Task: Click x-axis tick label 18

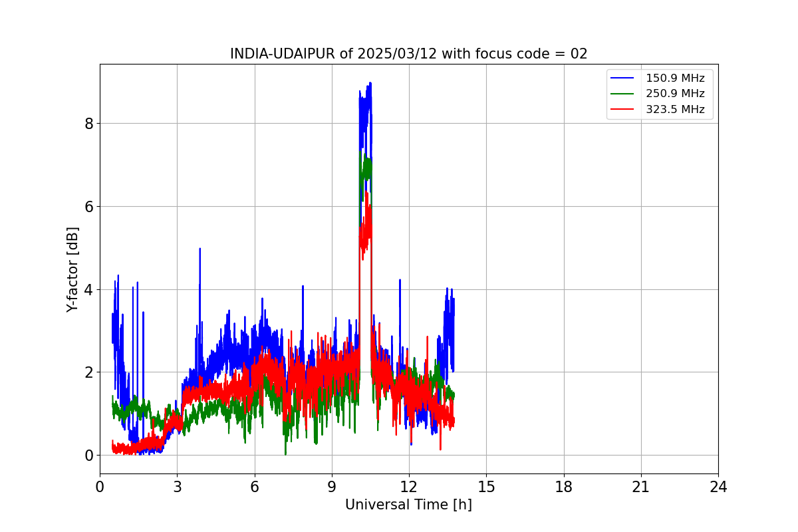Action: (563, 487)
